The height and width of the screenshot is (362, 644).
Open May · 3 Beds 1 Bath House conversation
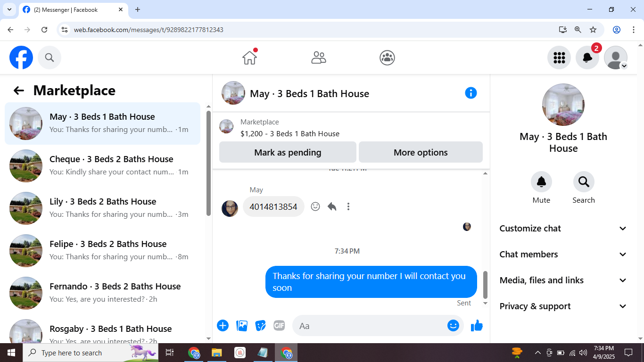pyautogui.click(x=103, y=123)
